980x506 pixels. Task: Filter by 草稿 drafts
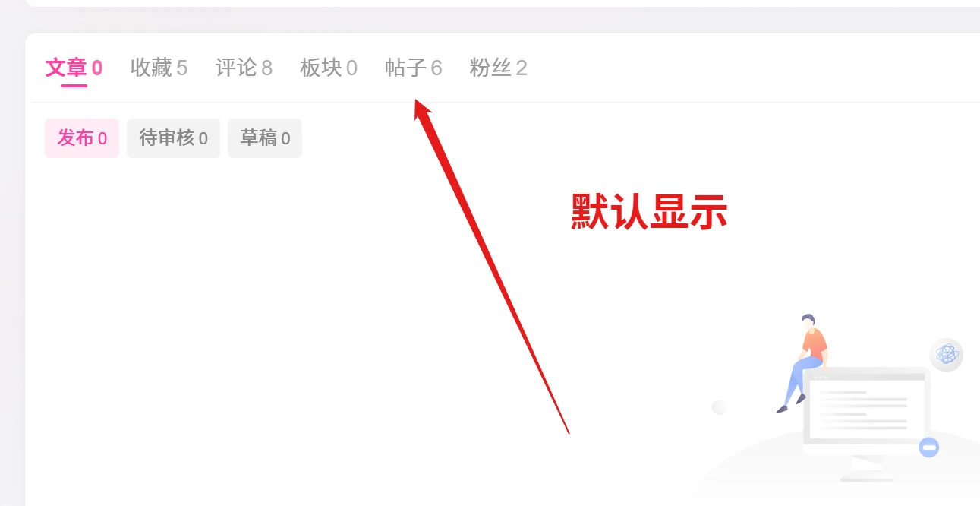coord(265,138)
